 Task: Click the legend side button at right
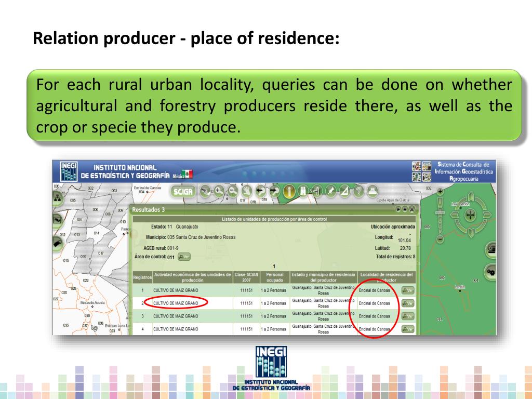point(491,249)
